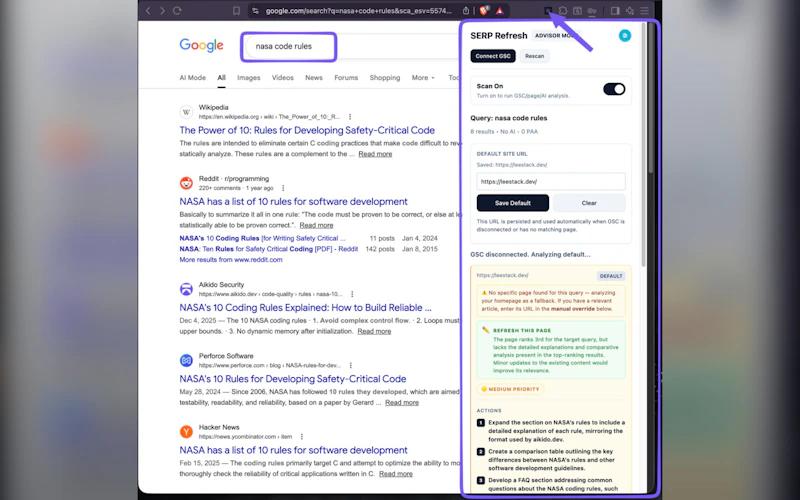
Task: Click the share icon in address bar
Action: 466,11
